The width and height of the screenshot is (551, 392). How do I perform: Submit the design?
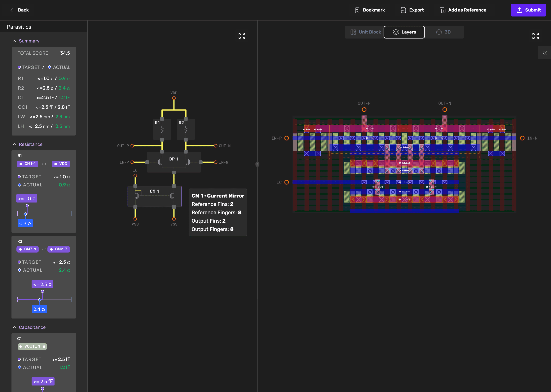(x=528, y=10)
